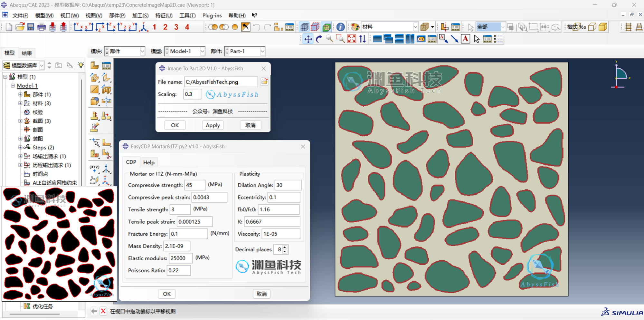Collapse the Model-1 tree node

[x=13, y=86]
